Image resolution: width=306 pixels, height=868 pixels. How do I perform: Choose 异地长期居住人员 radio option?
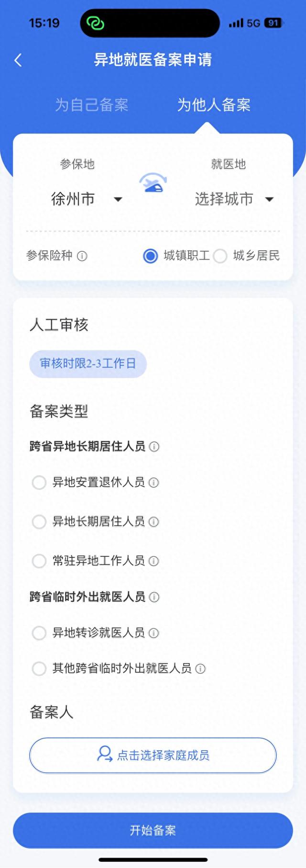(x=39, y=521)
